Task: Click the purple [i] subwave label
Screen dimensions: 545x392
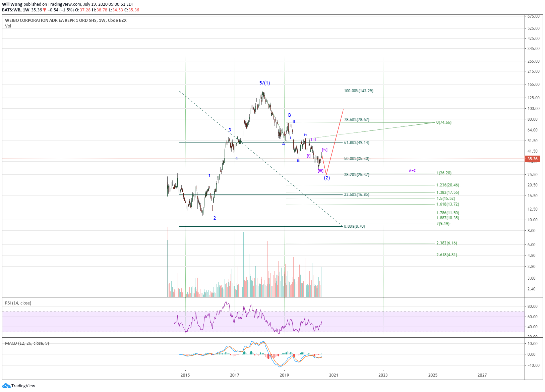Action: coord(309,156)
